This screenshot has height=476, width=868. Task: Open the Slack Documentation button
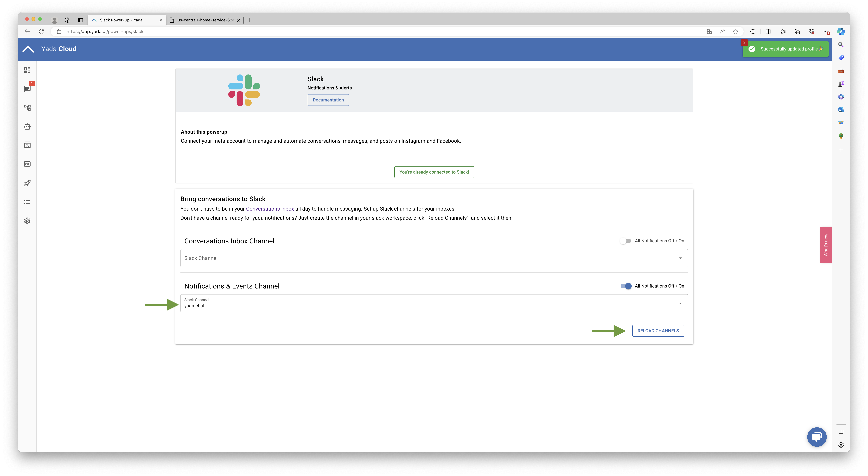(x=328, y=100)
